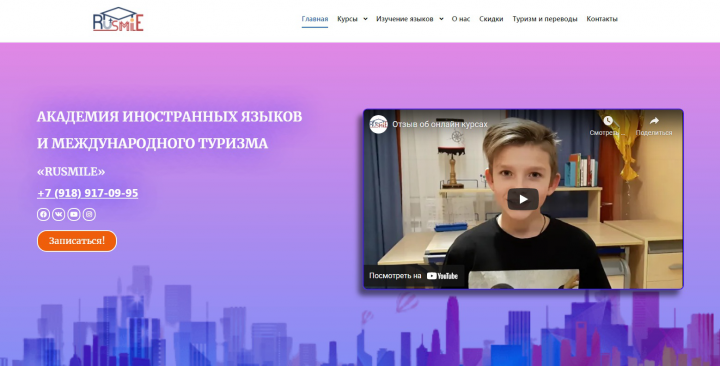Open the RuSmile channel avatar in video
This screenshot has height=366, width=720.
378,124
